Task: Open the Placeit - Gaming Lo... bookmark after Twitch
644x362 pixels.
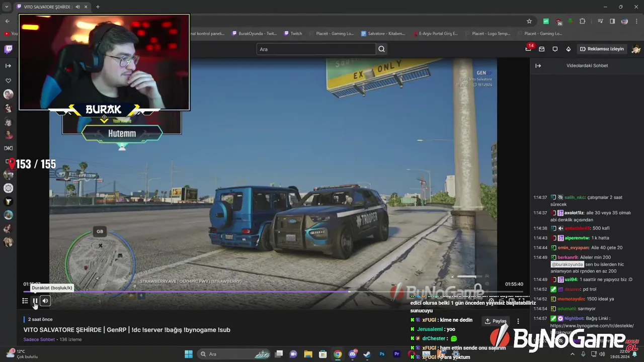Action: [x=331, y=34]
